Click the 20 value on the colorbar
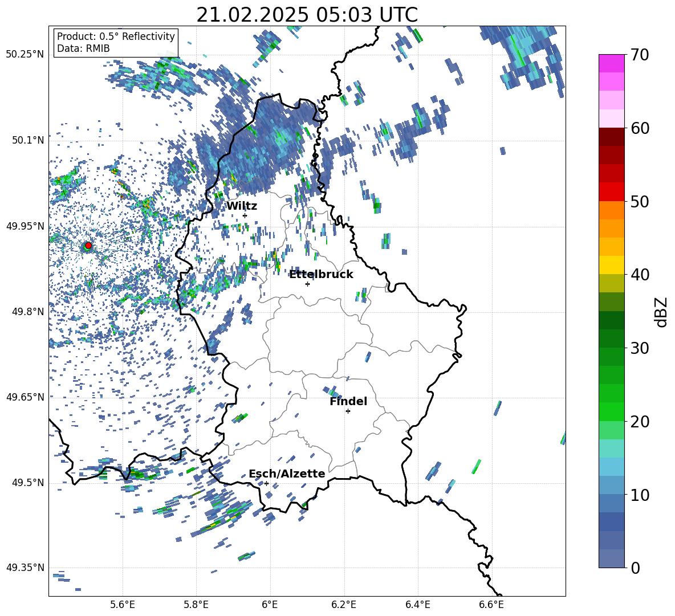 point(639,421)
